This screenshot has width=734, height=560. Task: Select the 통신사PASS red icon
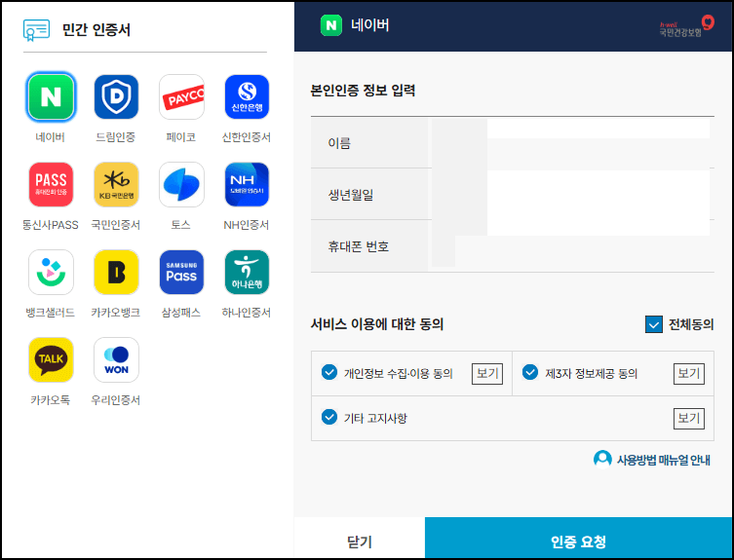click(x=51, y=184)
